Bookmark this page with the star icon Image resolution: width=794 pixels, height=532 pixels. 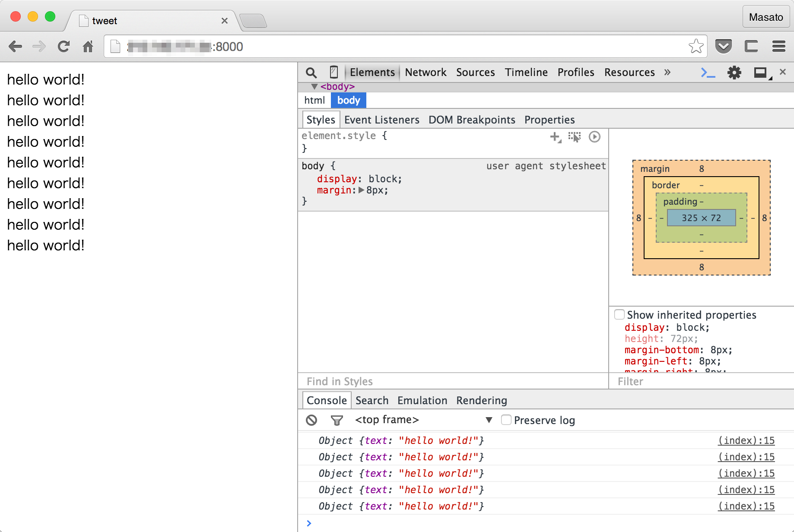[x=696, y=46]
